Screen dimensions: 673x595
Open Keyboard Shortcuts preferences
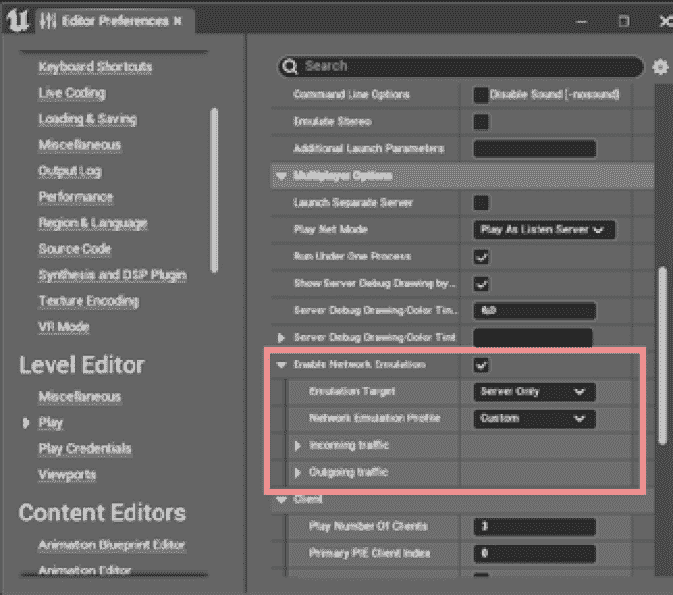click(95, 67)
